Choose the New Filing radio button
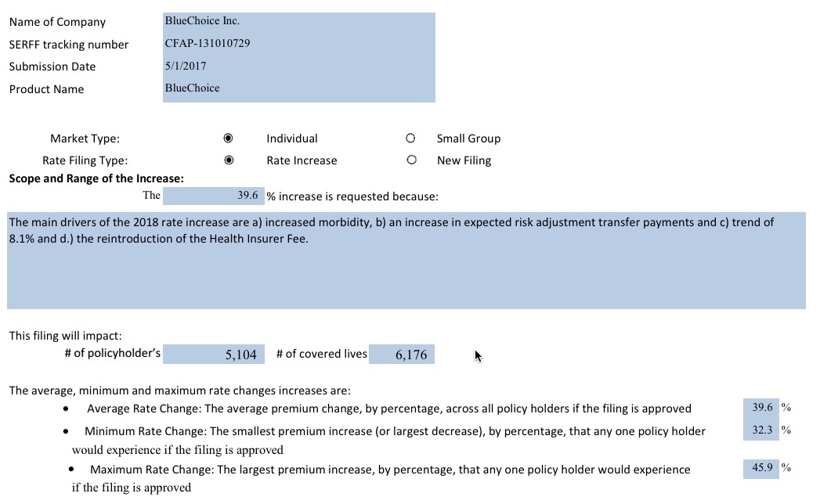 410,160
